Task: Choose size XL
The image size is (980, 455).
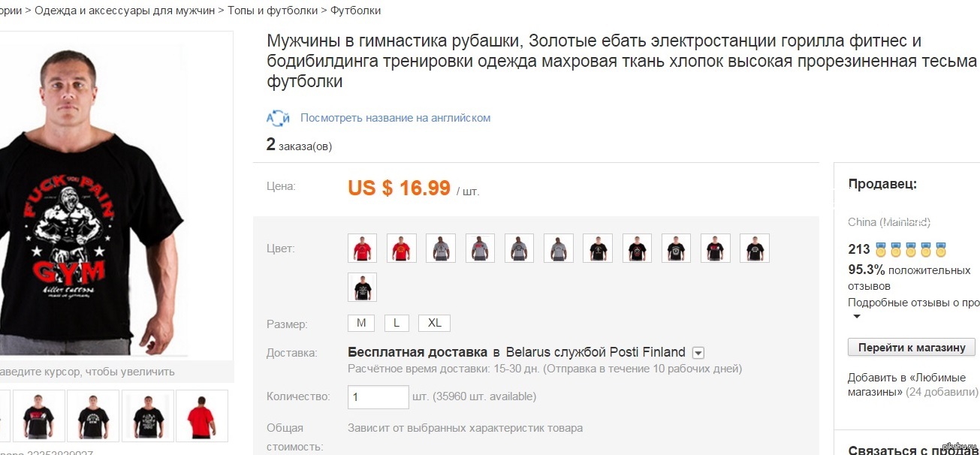Action: coord(434,323)
